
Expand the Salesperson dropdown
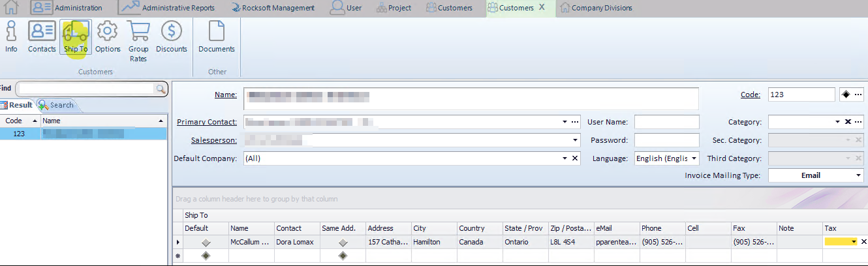[x=575, y=140]
